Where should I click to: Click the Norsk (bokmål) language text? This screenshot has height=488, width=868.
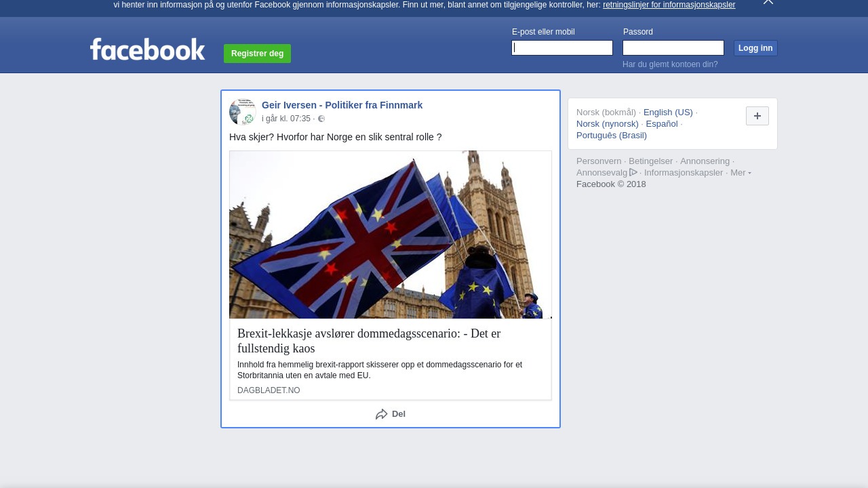tap(606, 113)
